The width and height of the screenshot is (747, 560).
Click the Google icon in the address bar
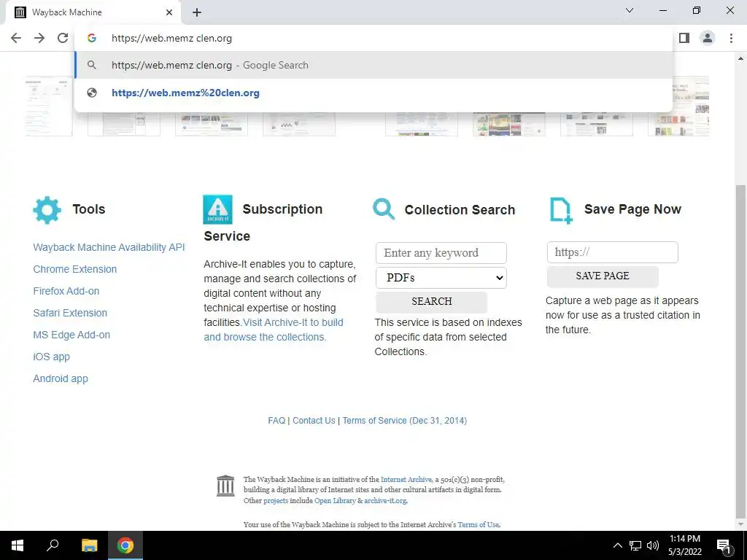click(92, 38)
